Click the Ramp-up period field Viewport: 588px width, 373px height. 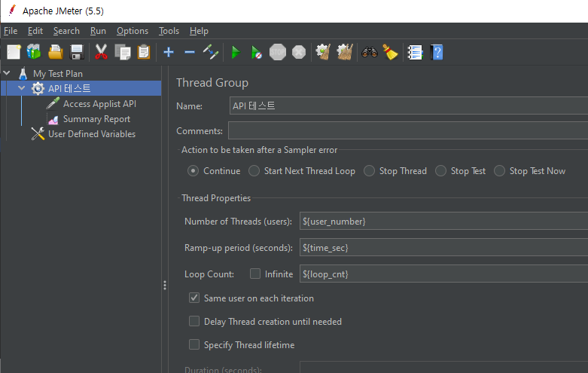click(x=443, y=247)
